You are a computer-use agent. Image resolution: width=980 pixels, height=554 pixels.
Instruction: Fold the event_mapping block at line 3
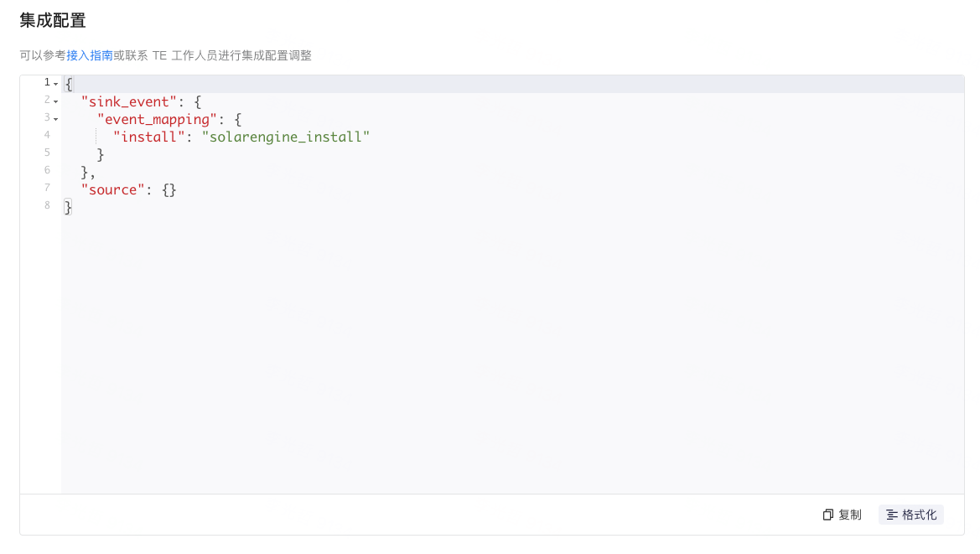click(x=55, y=119)
